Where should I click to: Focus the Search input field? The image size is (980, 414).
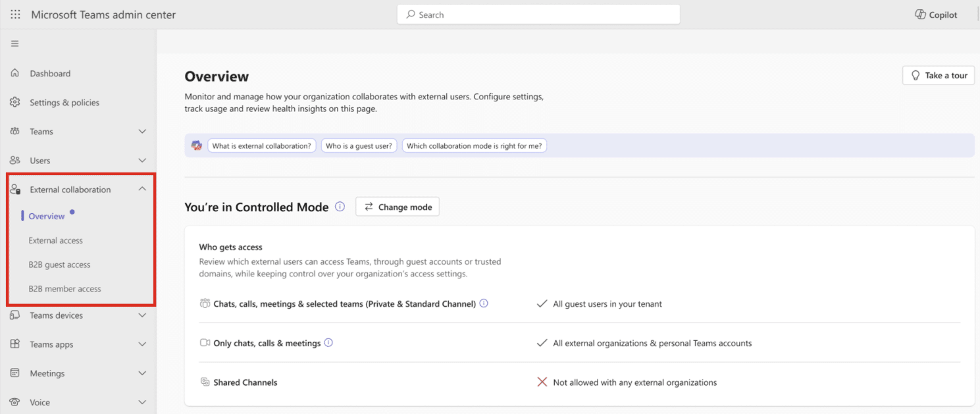pyautogui.click(x=538, y=14)
